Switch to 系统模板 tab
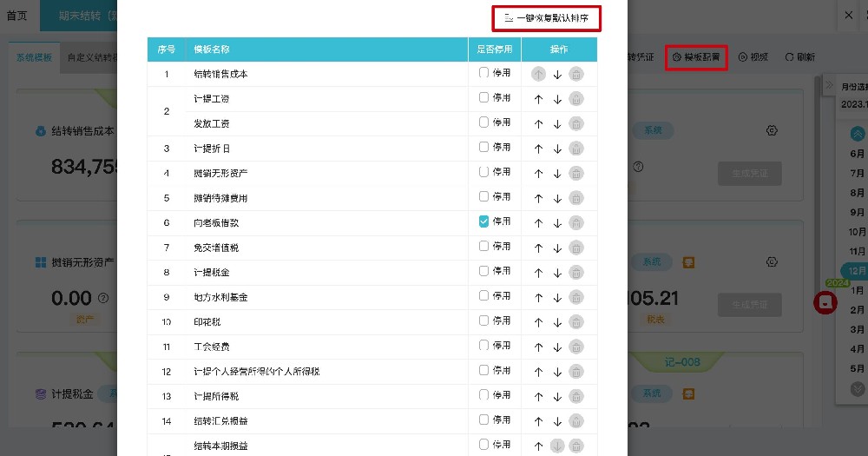This screenshot has width=868, height=456. click(34, 57)
